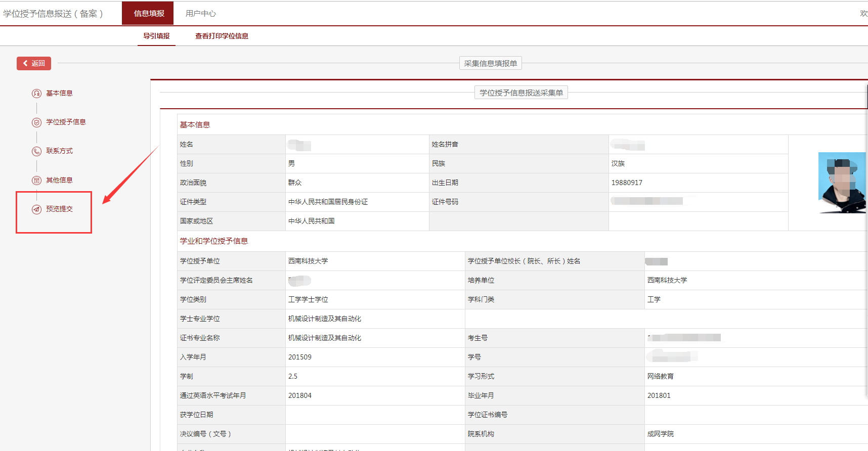Screen dimensions: 868x451
Task: Click the 学位授予信息 shield icon
Action: coord(36,122)
